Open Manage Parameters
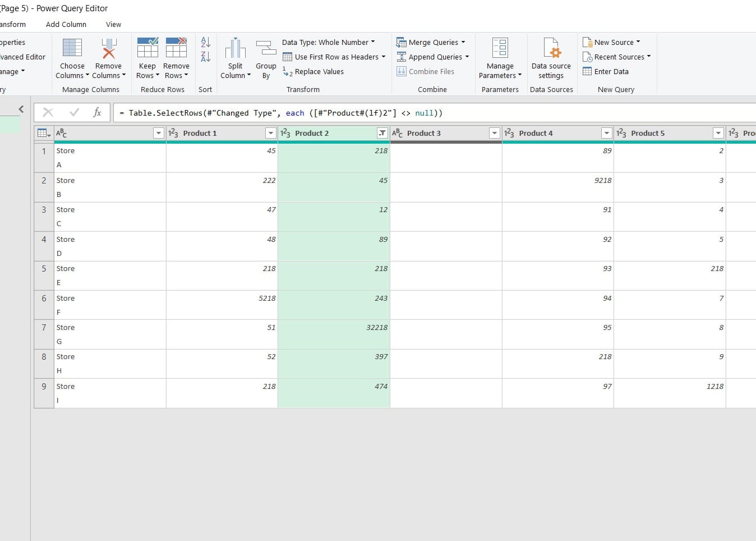Viewport: 756px width, 541px height. (x=500, y=58)
